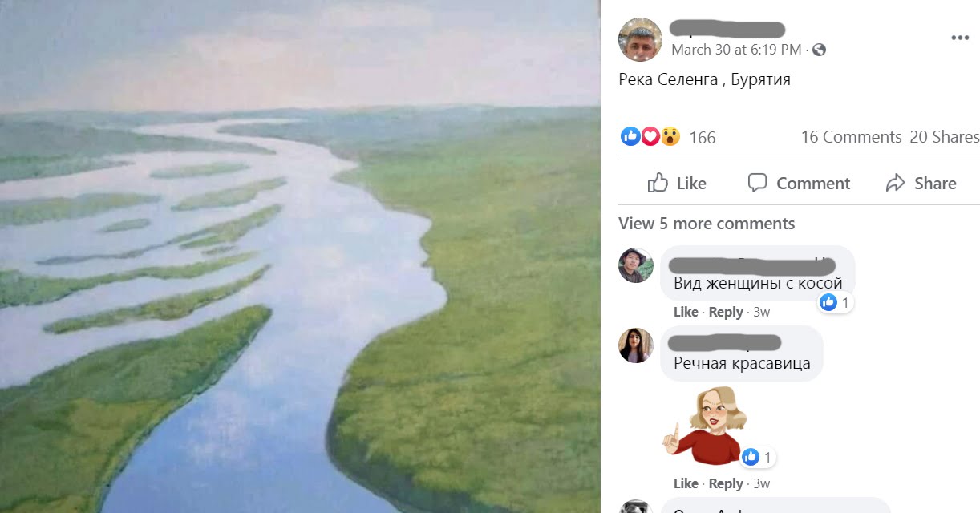Open avatar of "Речная красавица" commenter
The image size is (980, 513).
pos(636,345)
